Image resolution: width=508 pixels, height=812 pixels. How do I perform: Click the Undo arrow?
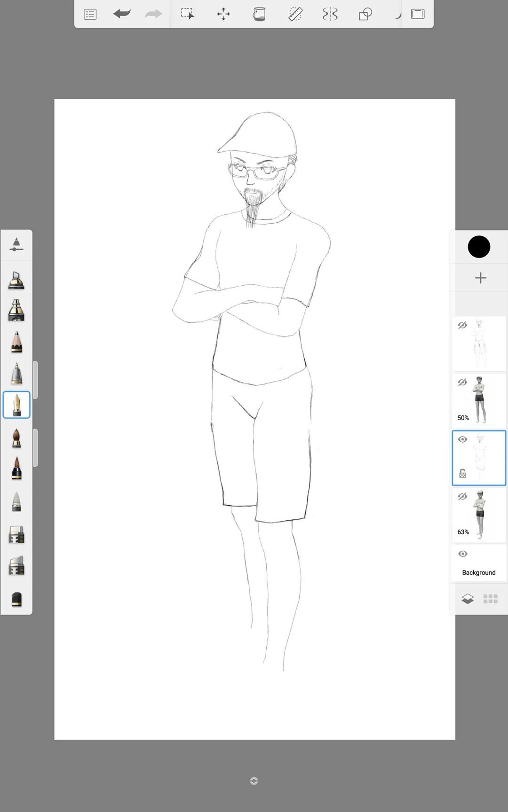(122, 14)
